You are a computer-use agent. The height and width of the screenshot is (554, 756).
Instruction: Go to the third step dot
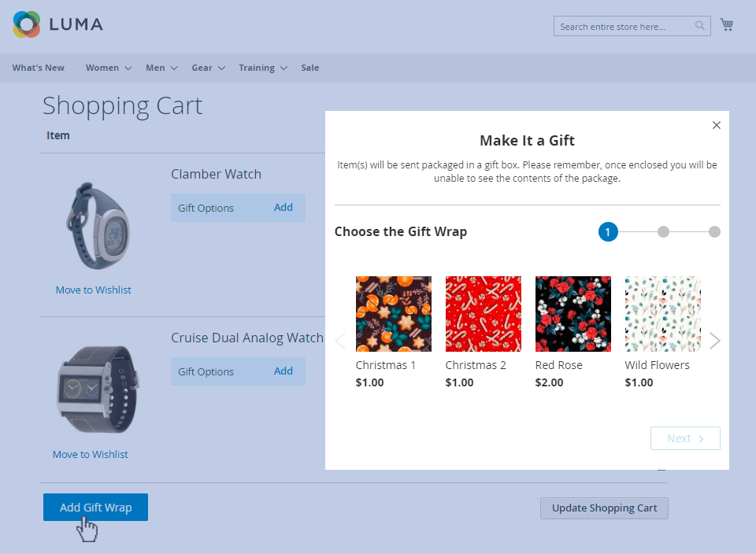[x=714, y=232]
